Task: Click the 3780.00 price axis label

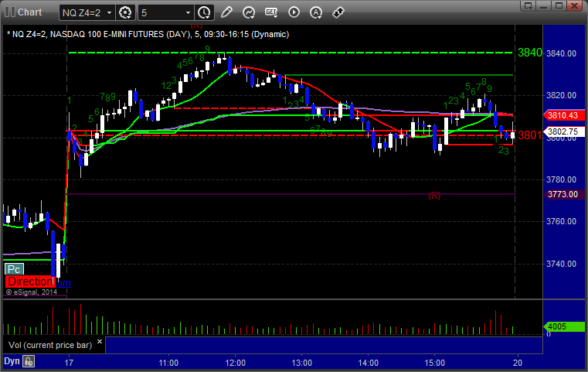Action: pos(561,179)
